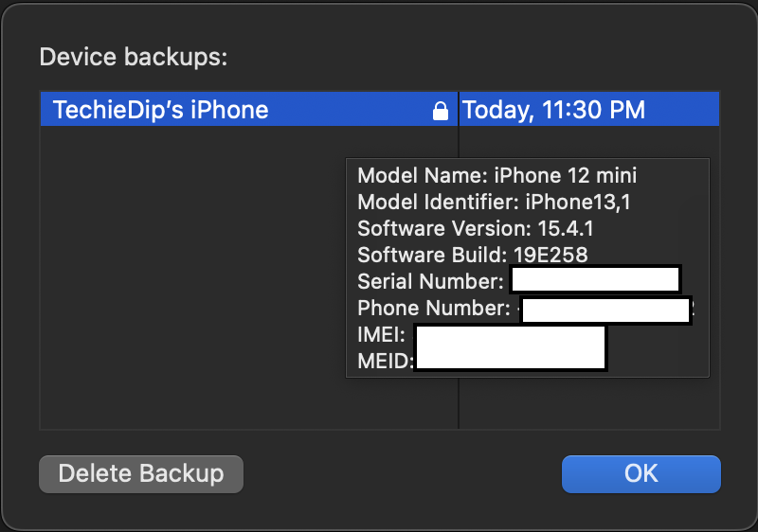Click the MEID label in tooltip
The image size is (758, 532).
point(385,360)
